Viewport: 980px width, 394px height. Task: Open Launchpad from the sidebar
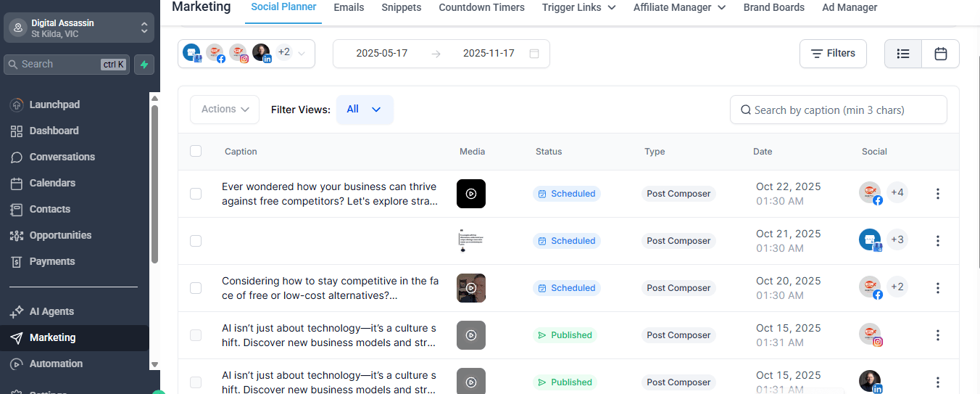[54, 104]
